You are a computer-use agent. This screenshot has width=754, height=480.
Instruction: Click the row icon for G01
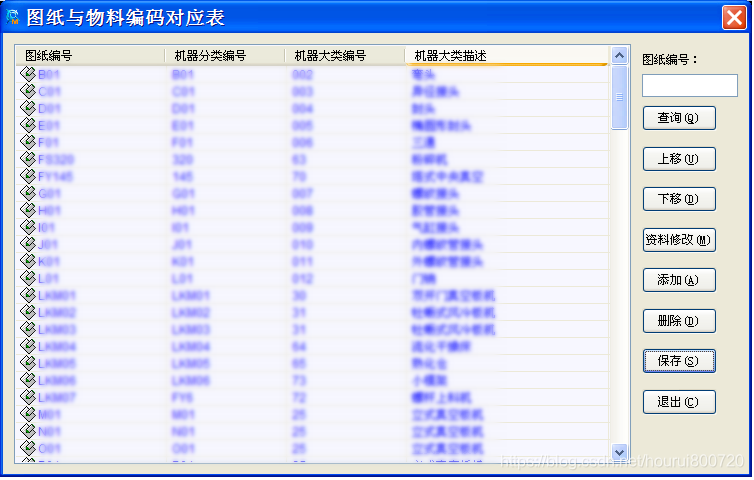coord(28,193)
